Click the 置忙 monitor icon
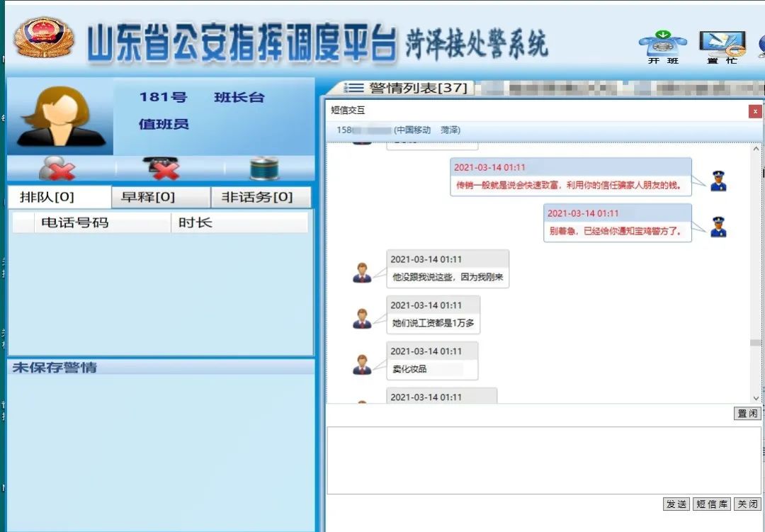765x532 pixels. tap(722, 44)
